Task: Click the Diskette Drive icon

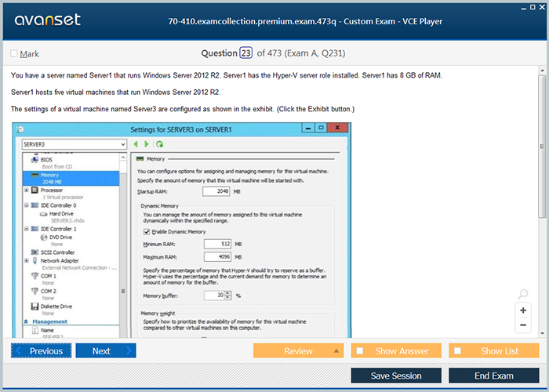Action: point(35,307)
